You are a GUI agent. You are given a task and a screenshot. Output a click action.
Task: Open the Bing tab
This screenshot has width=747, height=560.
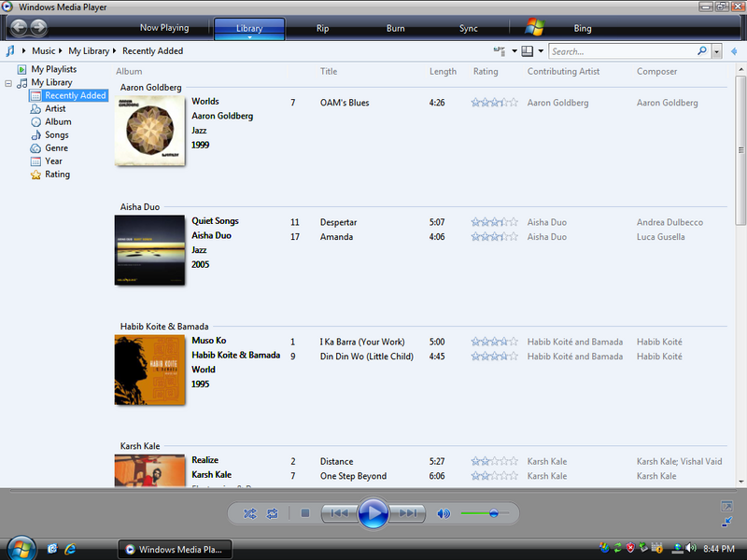point(583,28)
